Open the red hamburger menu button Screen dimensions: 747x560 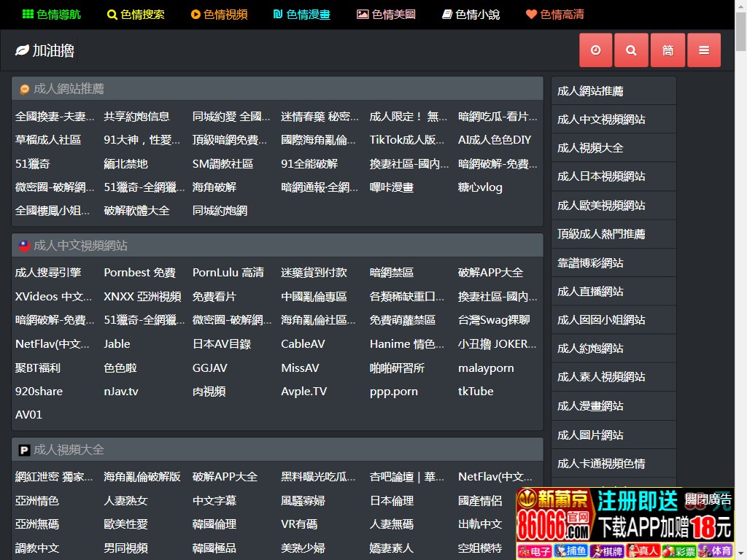tap(704, 50)
